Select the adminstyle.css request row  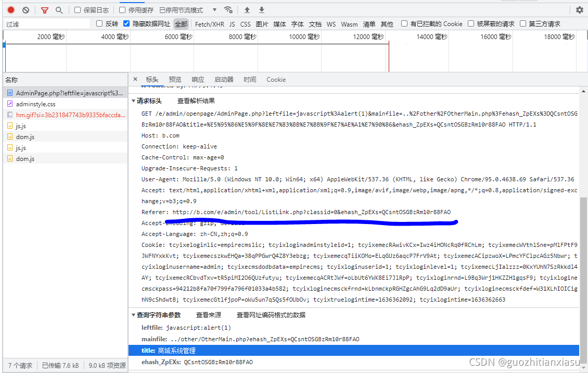pos(65,104)
